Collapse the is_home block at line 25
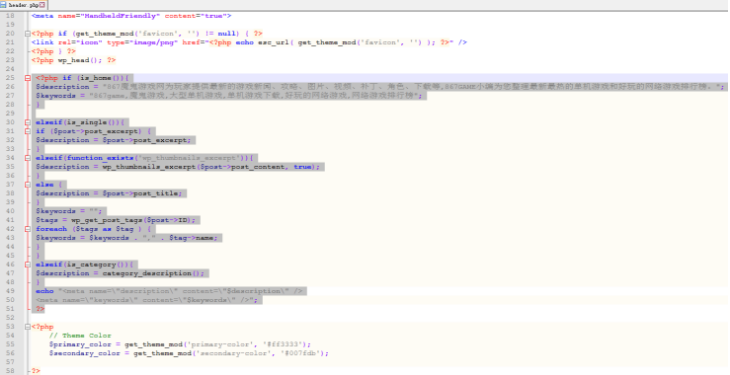 pyautogui.click(x=27, y=78)
